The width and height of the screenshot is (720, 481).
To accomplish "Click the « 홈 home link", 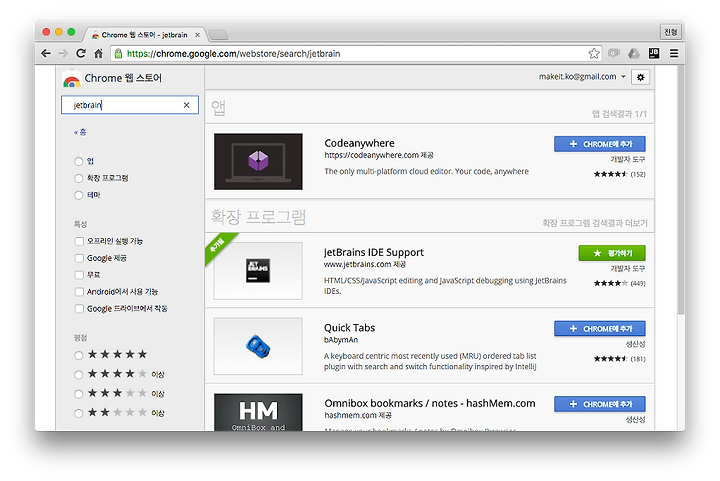I will (80, 132).
